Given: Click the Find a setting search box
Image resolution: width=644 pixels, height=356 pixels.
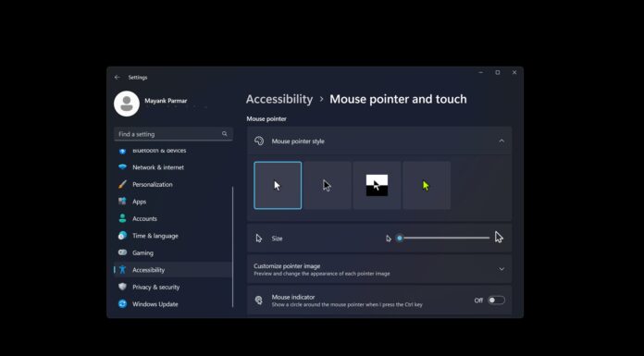Looking at the screenshot, I should tap(173, 134).
